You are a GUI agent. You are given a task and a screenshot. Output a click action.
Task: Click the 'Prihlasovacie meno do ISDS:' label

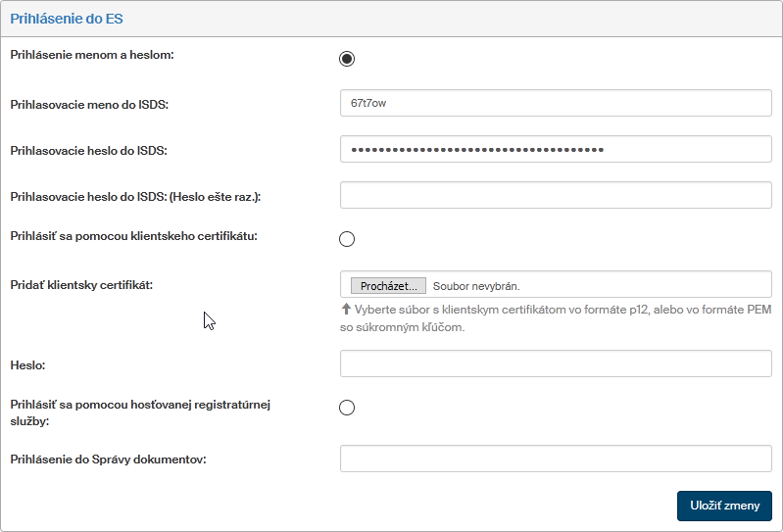click(x=89, y=105)
